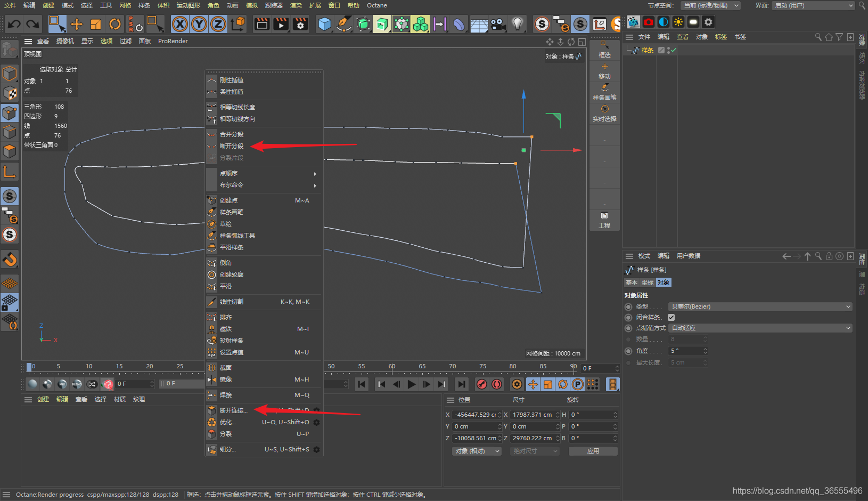Click the 移动 move button in palette
The width and height of the screenshot is (868, 501).
coord(604,71)
